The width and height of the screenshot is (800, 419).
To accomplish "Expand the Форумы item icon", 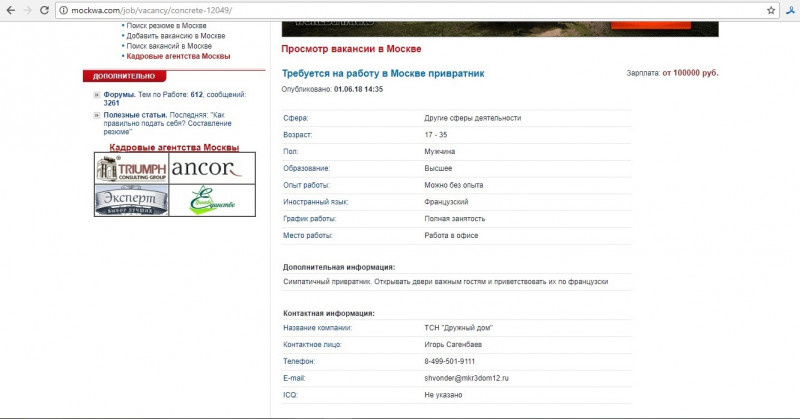I will pyautogui.click(x=97, y=95).
